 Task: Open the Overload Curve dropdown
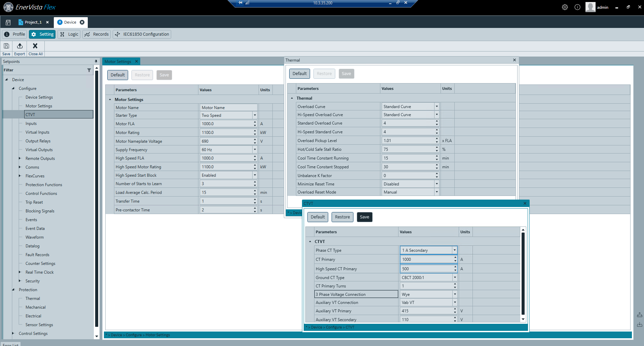coord(437,106)
